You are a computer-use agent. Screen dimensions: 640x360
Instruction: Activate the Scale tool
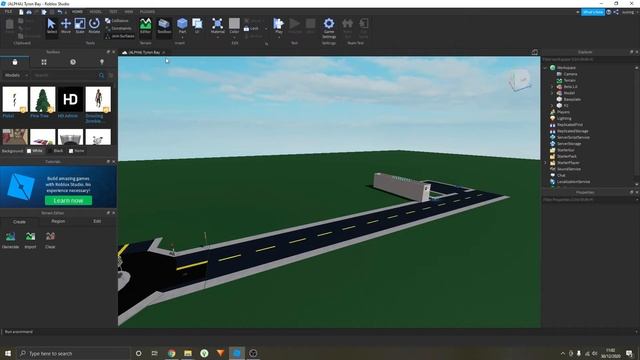point(80,26)
